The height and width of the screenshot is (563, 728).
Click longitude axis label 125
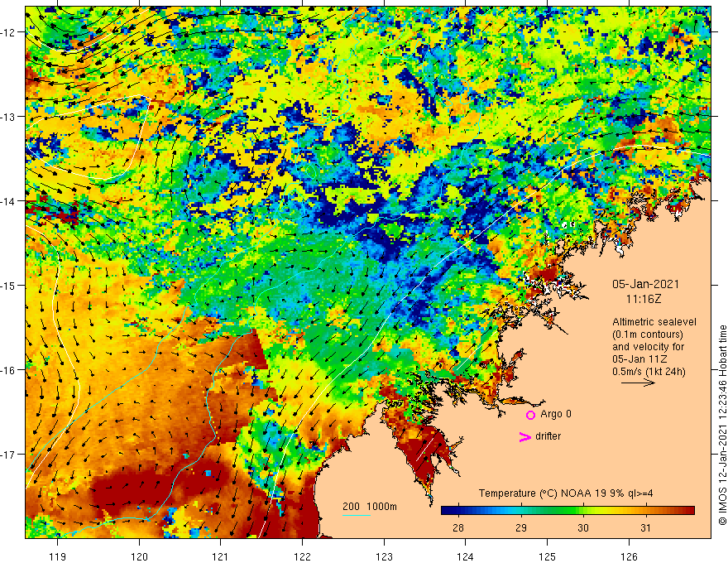coord(548,556)
